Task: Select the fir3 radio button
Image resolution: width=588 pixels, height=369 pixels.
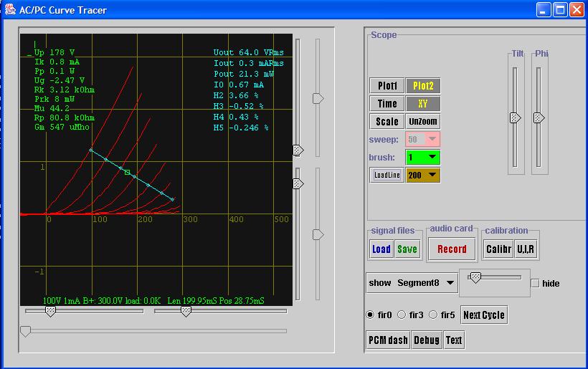Action: pos(402,315)
